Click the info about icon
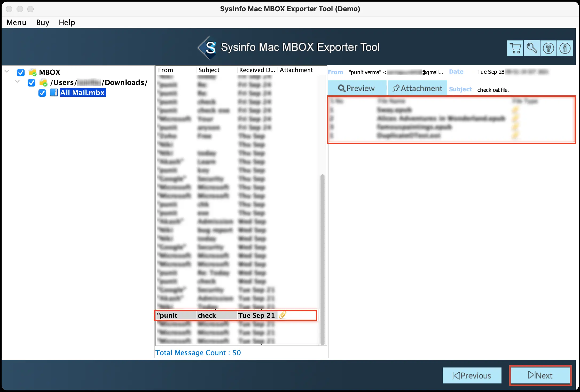Screen dimensions: 580x392 [565, 48]
